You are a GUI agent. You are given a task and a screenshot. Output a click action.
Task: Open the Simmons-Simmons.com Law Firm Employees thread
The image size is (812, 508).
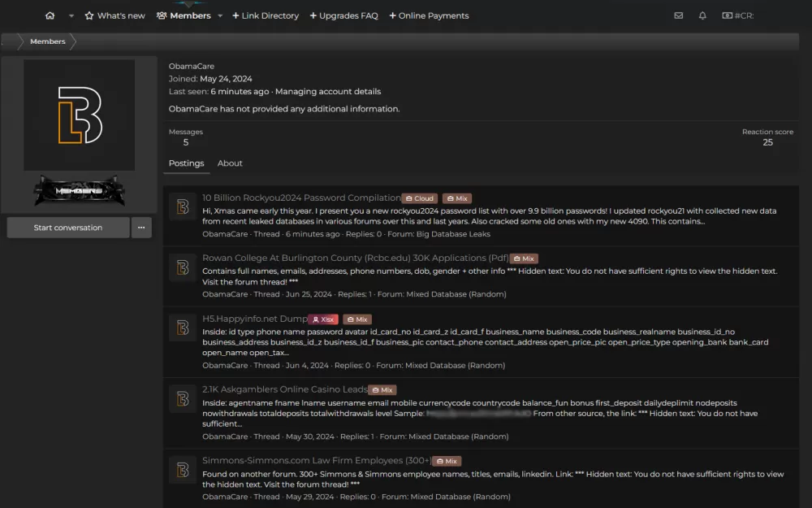pyautogui.click(x=317, y=460)
